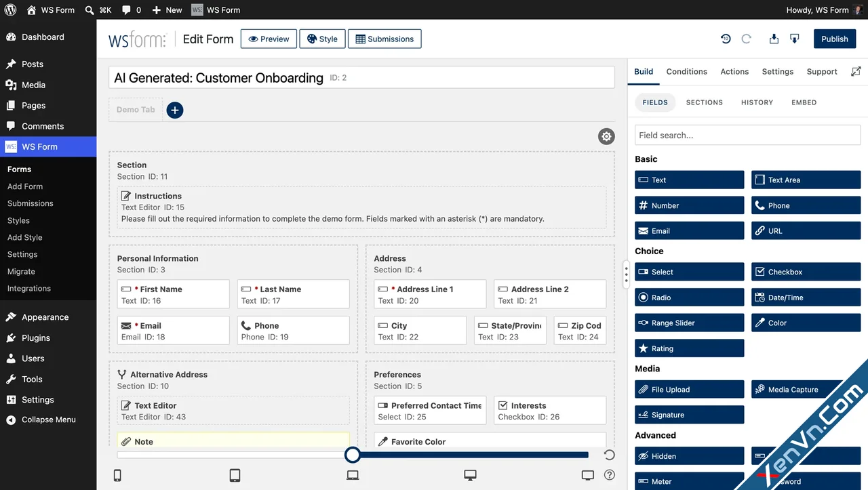The height and width of the screenshot is (490, 868).
Task: Add a new tab with plus button
Action: click(175, 110)
